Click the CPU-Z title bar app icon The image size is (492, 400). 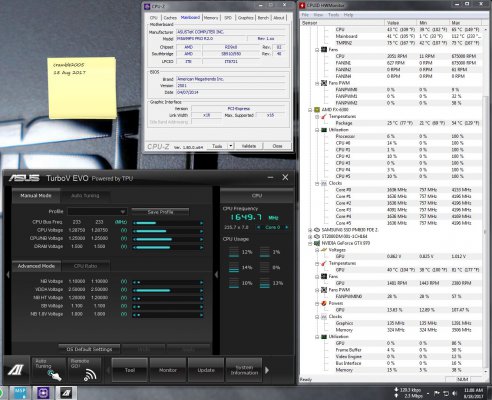coord(147,6)
